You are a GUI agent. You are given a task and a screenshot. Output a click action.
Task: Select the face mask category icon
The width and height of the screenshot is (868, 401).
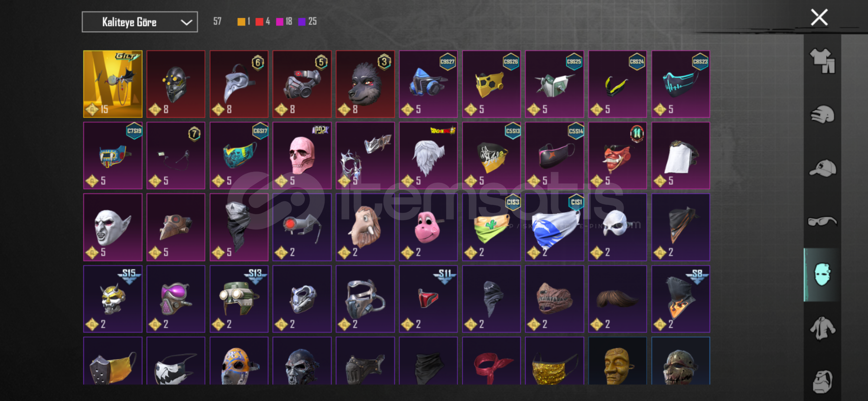tap(822, 275)
